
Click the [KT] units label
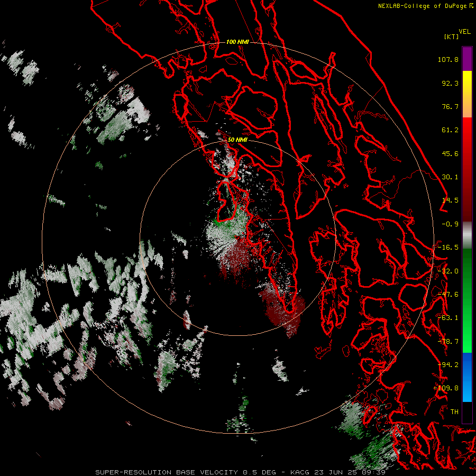[451, 36]
